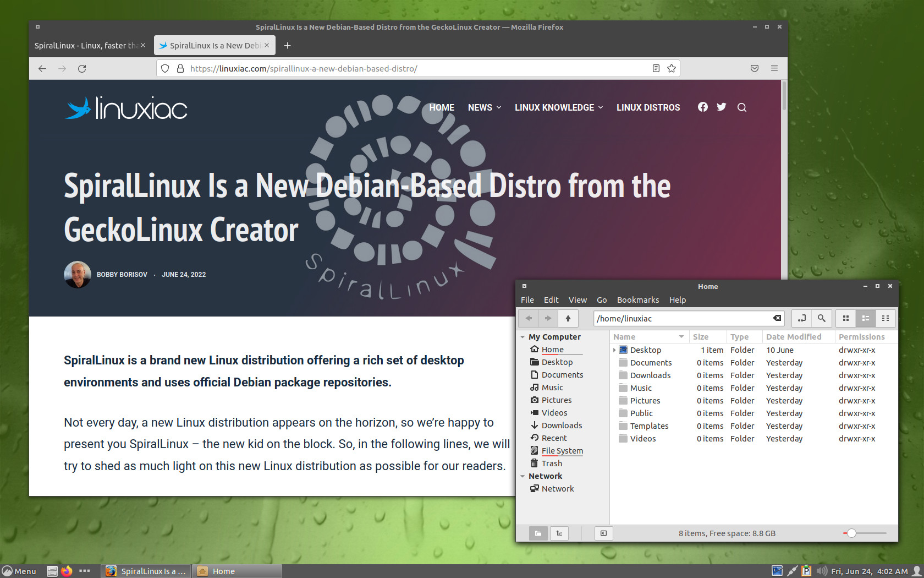Select Documents in the sidebar

(x=562, y=375)
